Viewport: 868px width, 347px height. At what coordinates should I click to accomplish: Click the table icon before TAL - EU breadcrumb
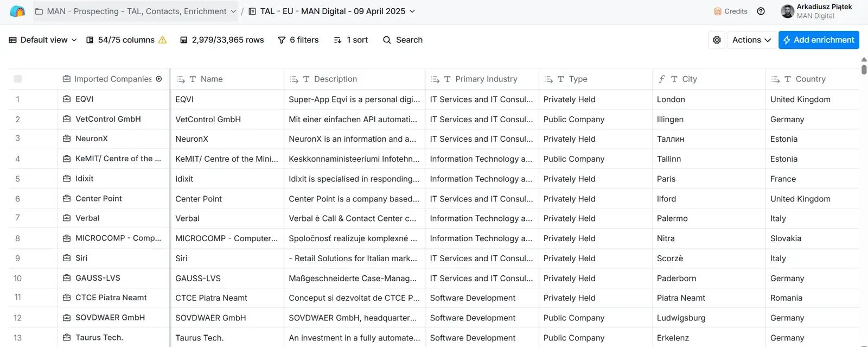click(x=252, y=11)
